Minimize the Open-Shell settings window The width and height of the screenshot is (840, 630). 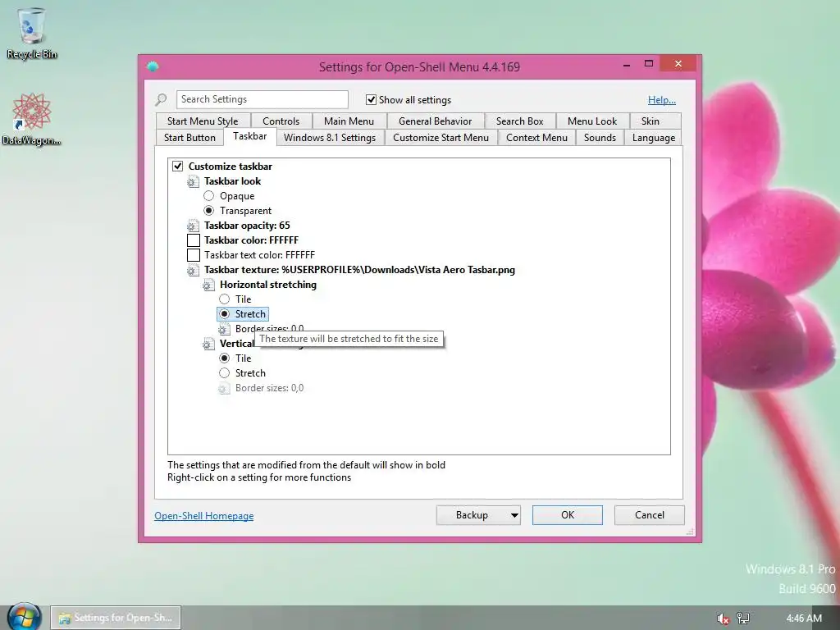pos(627,64)
